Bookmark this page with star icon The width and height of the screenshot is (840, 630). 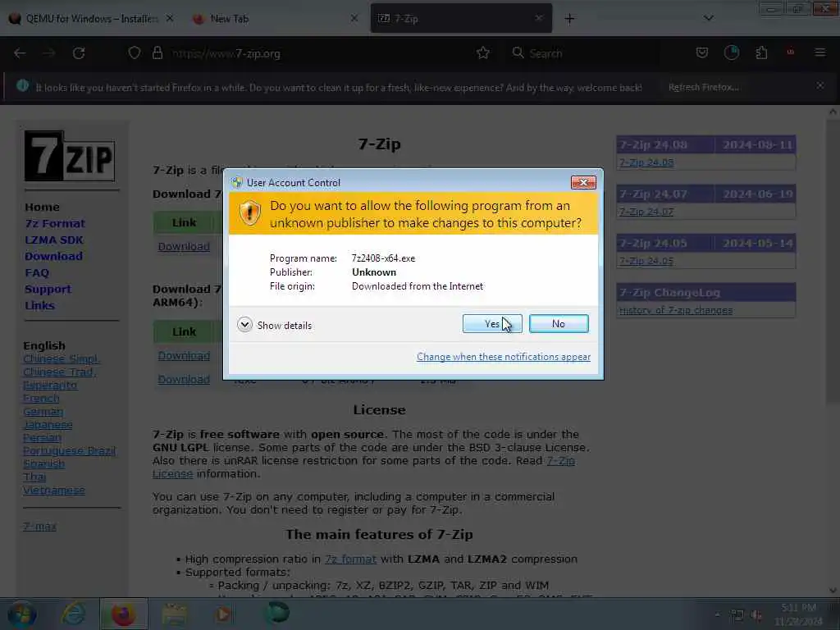[482, 53]
